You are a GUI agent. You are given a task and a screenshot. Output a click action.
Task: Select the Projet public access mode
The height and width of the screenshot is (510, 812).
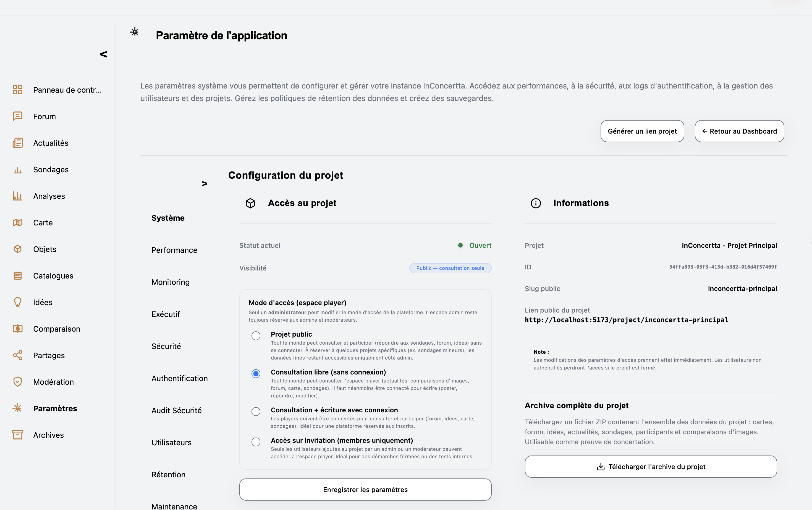(255, 335)
